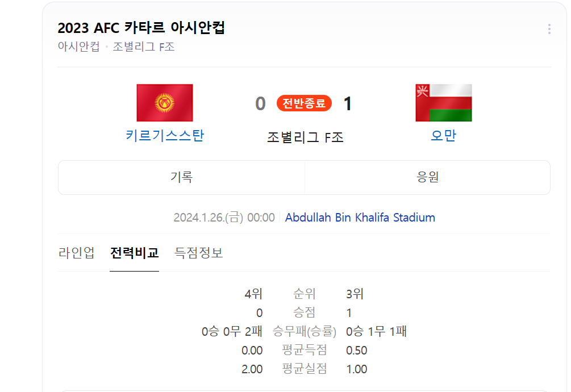Click the Kyrgyzstan flag image
This screenshot has height=392, width=571.
pyautogui.click(x=165, y=103)
